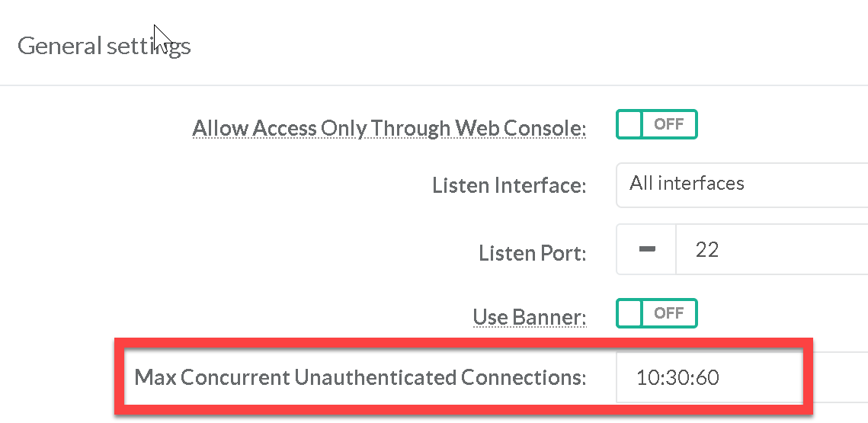Click the 'Use Banner' dotted label
Image resolution: width=868 pixels, height=423 pixels.
click(529, 316)
